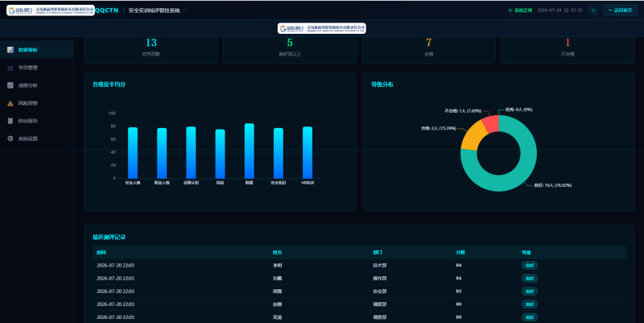644x323 pixels.
Task: Click the company logo at top left
Action: pos(50,10)
